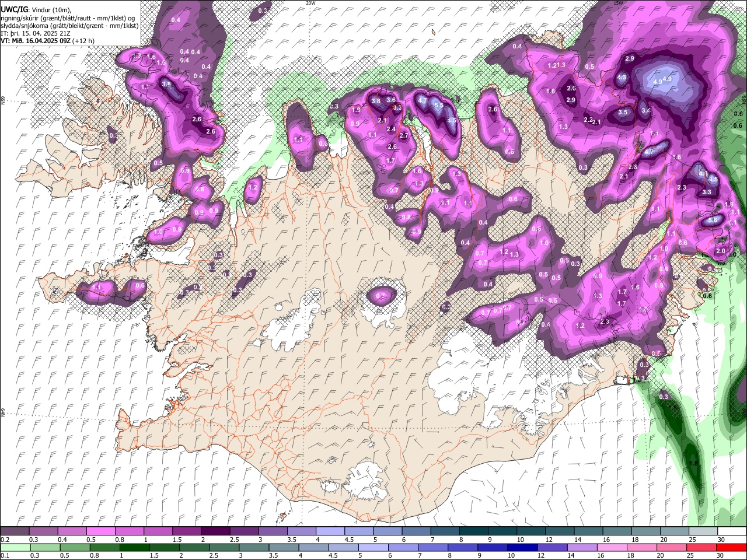Click the 'UWC/IG' title text

point(13,10)
